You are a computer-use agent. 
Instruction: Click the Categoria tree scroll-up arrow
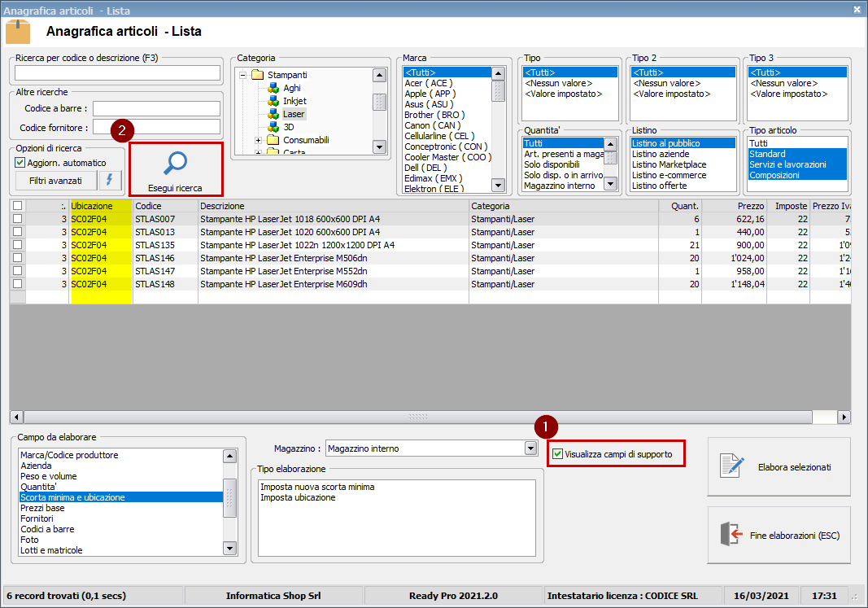tap(379, 76)
